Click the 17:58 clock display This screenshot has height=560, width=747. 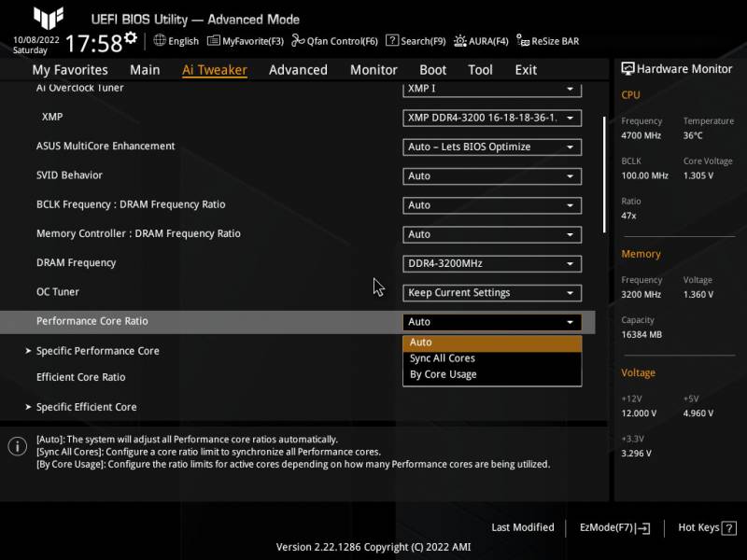coord(94,43)
